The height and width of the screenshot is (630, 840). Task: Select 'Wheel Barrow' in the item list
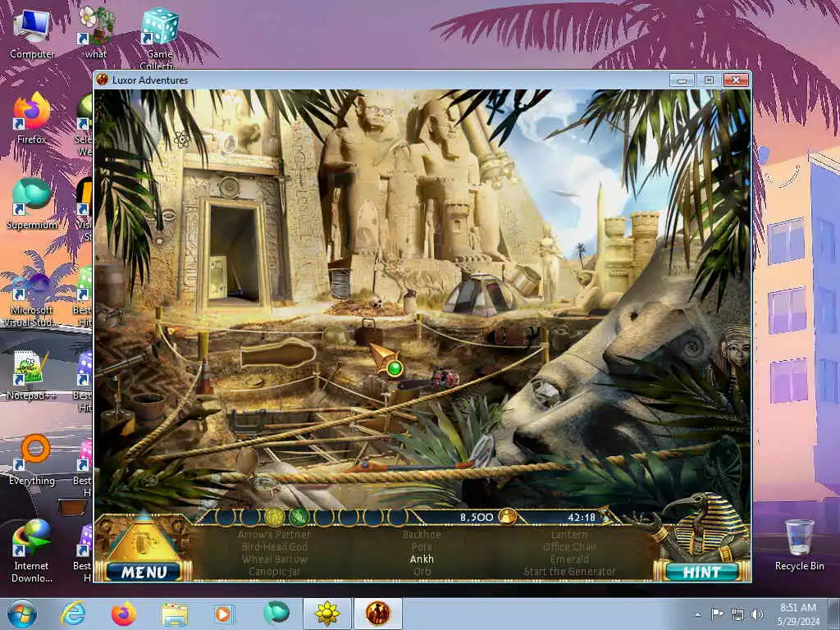[274, 559]
